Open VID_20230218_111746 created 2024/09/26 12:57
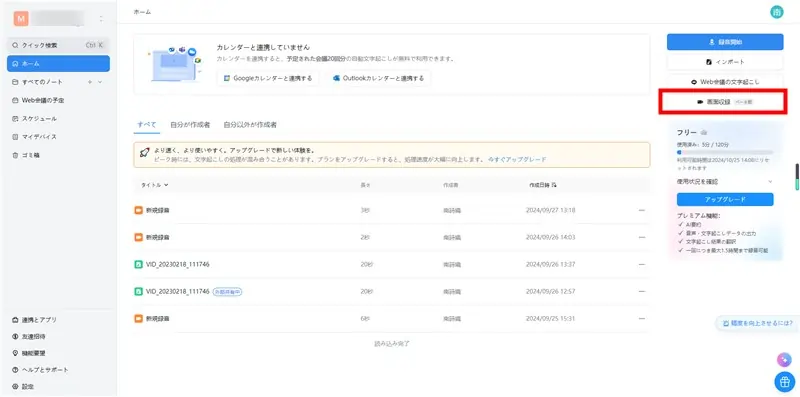The height and width of the screenshot is (397, 800). pyautogui.click(x=178, y=291)
